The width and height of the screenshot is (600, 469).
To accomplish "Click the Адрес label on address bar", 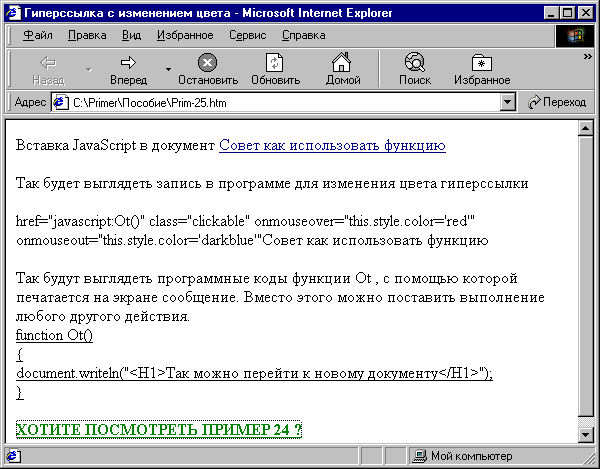I will pos(30,102).
